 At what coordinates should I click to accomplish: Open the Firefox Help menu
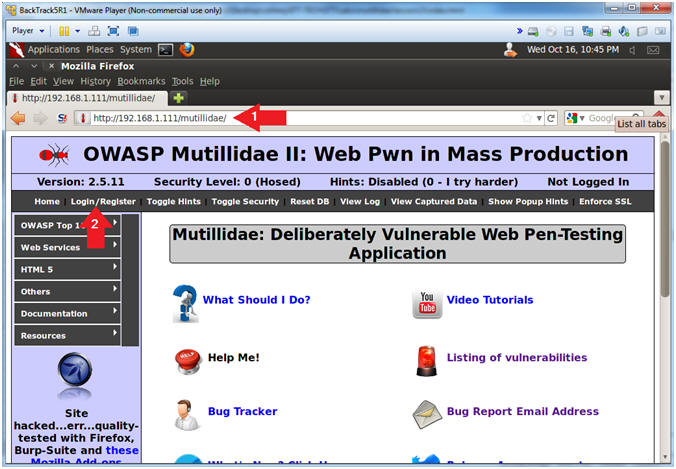(210, 81)
